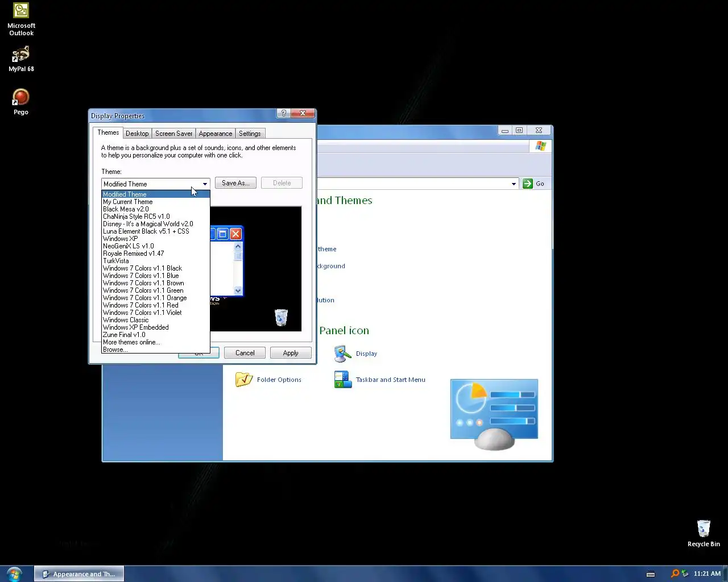Image resolution: width=728 pixels, height=582 pixels.
Task: Click the Control Panel address bar field
Action: coord(417,184)
